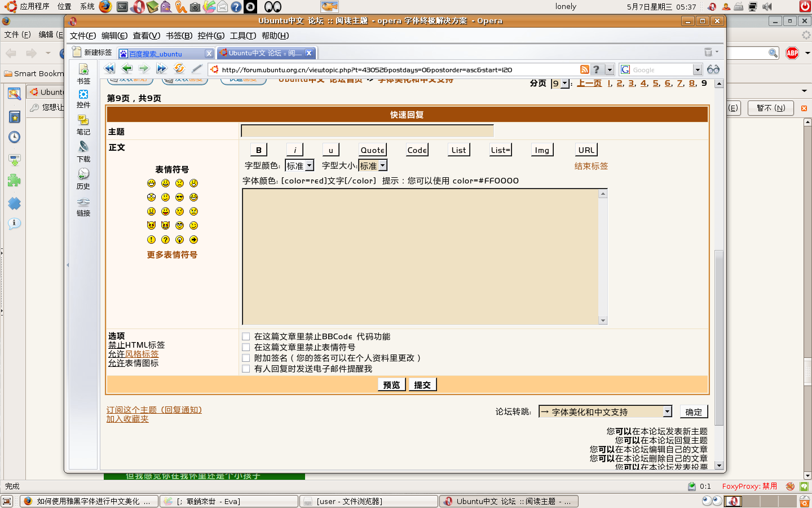Click the 提交 submit button

pos(422,385)
